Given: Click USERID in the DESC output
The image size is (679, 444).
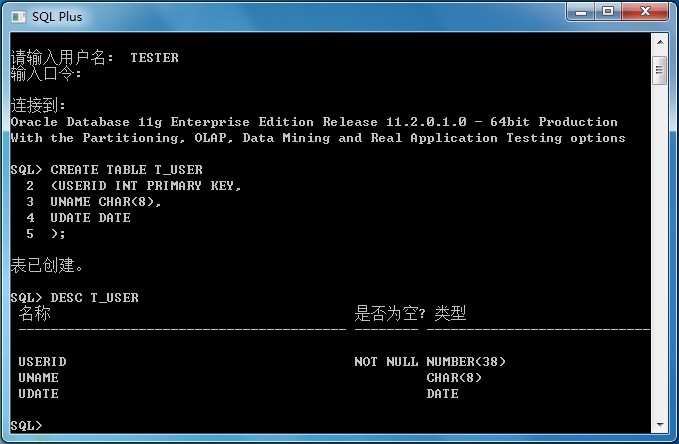Looking at the screenshot, I should [x=42, y=362].
